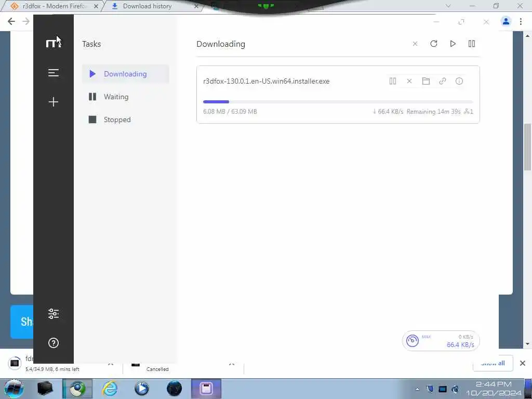Click the Remaining 14m 39s text
Viewport: 532px width, 399px height.
pyautogui.click(x=434, y=112)
